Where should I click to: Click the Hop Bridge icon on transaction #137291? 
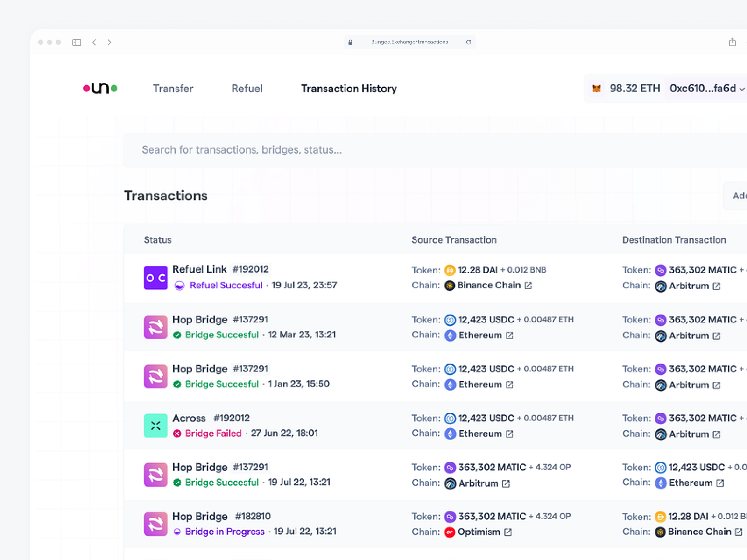click(x=155, y=327)
